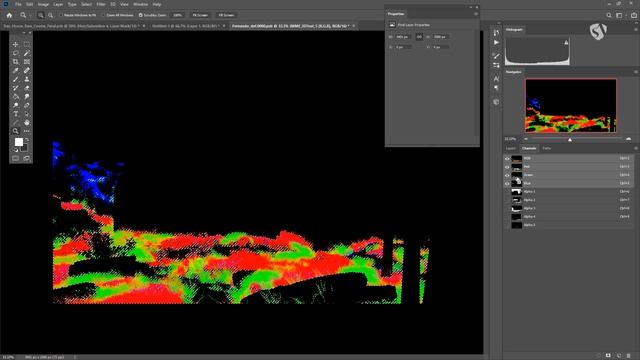
Task: Show the Alpha 2 channel
Action: (x=507, y=200)
